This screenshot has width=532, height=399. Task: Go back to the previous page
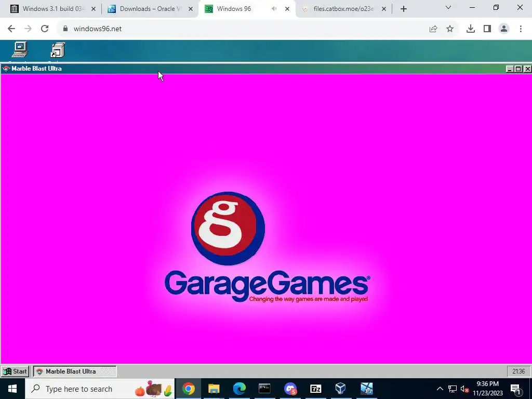[x=11, y=29]
